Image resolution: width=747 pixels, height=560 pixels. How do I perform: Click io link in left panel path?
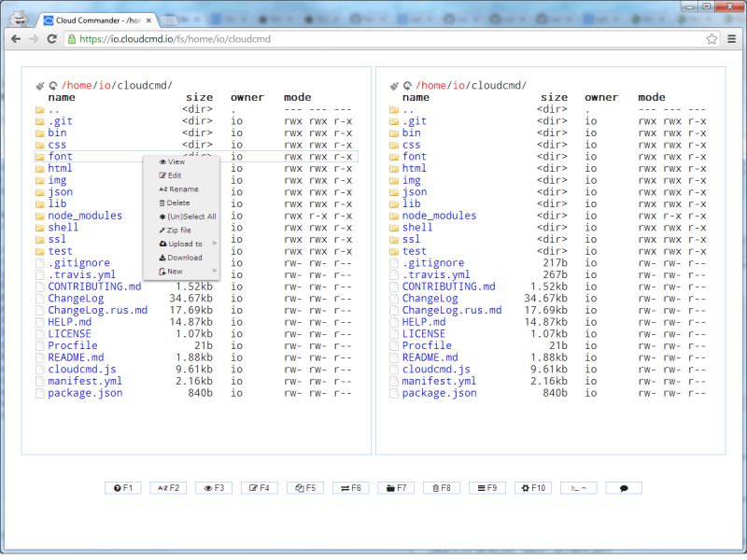[x=105, y=86]
